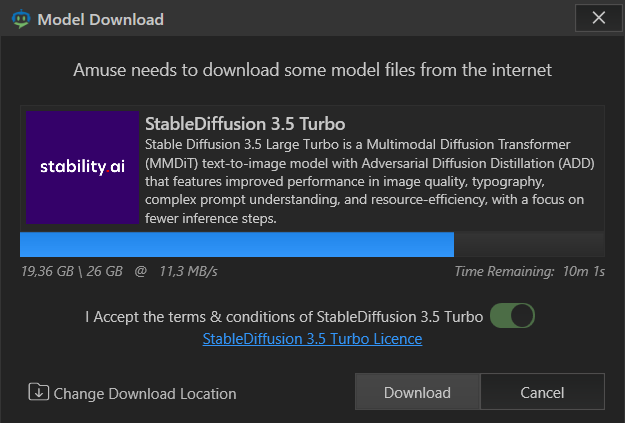
Task: Click the Model Download window title text
Action: 100,19
